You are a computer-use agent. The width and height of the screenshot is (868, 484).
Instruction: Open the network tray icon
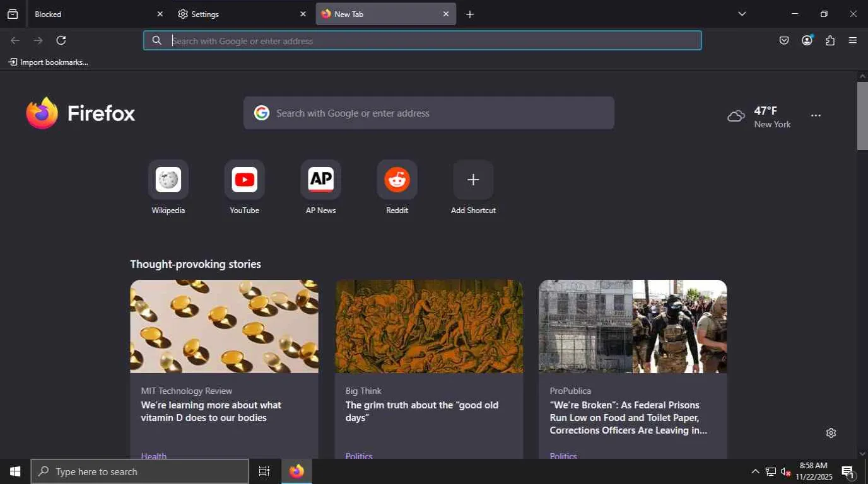pyautogui.click(x=771, y=471)
